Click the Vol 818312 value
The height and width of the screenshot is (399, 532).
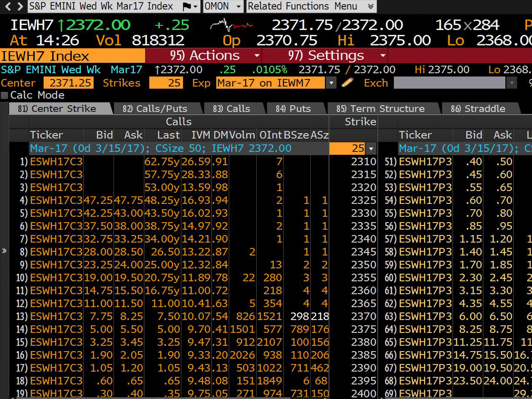coord(158,40)
